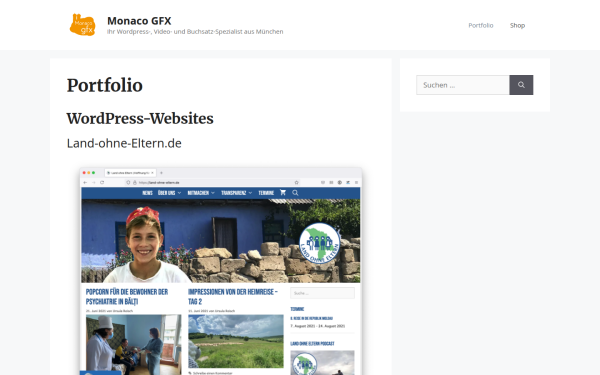Click the shopping cart icon in screenshot
Screen dimensions: 600x375
(x=283, y=192)
